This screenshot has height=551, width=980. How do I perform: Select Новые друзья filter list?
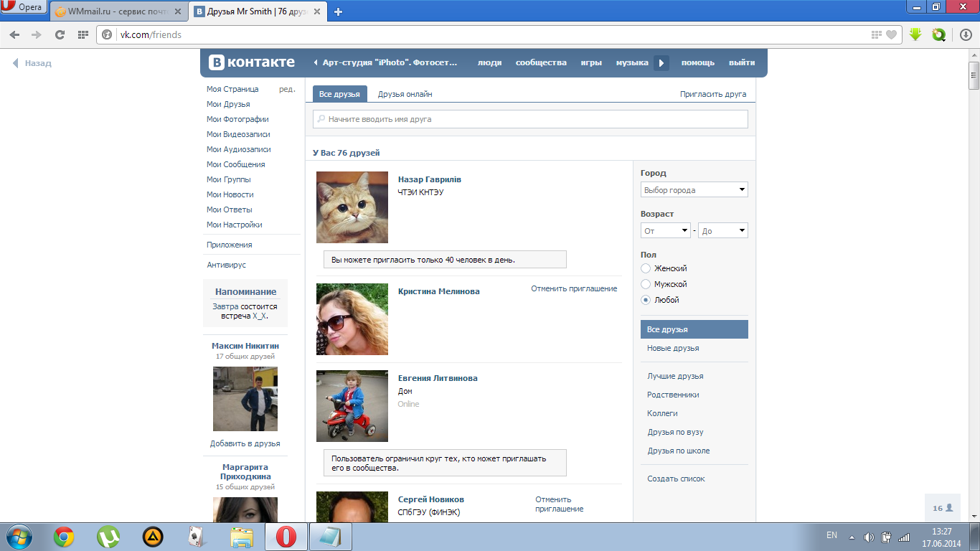click(x=673, y=348)
